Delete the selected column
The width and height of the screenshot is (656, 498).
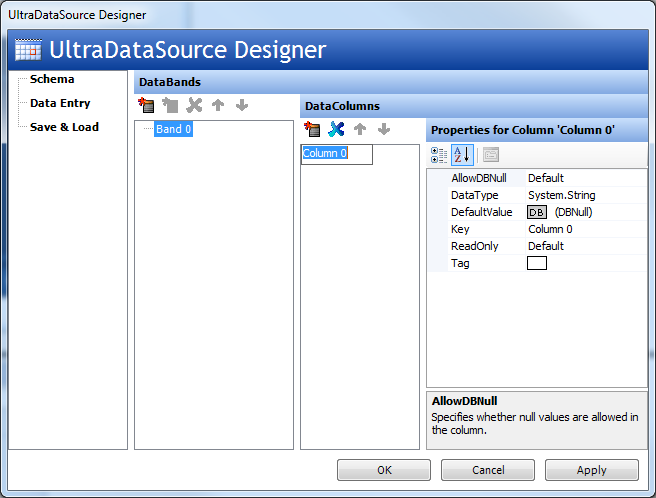coord(336,129)
